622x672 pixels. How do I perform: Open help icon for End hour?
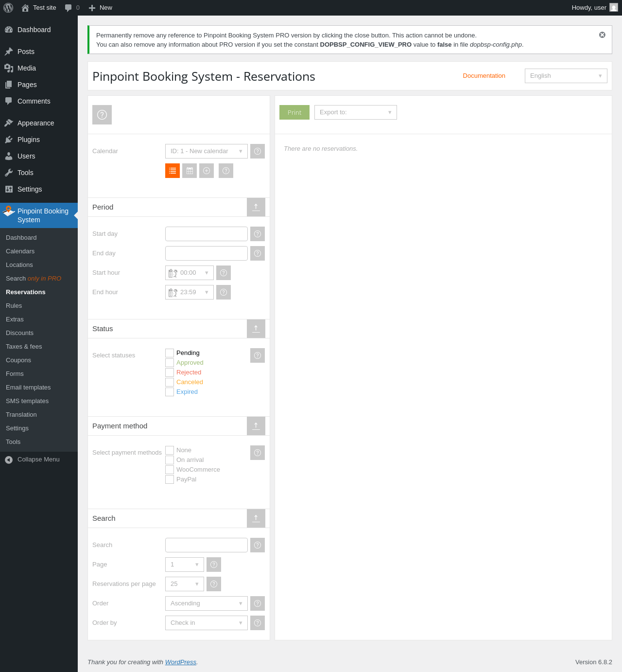click(224, 292)
